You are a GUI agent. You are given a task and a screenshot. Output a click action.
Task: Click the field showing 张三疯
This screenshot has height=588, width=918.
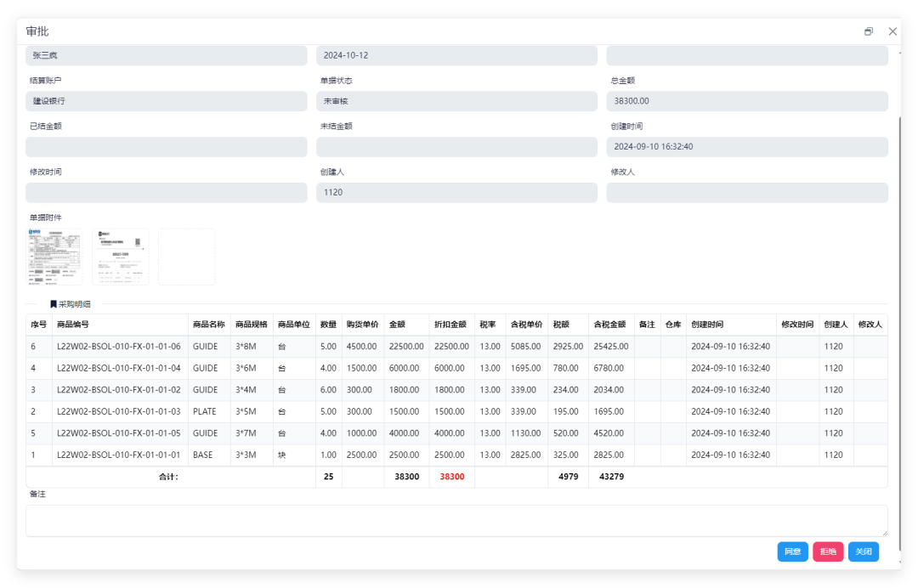point(167,55)
